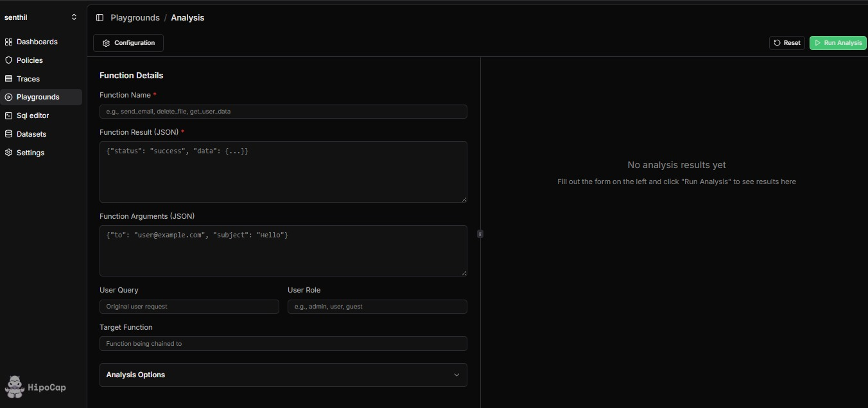Viewport: 868px width, 408px height.
Task: Open the Sql editor page
Action: click(41, 115)
